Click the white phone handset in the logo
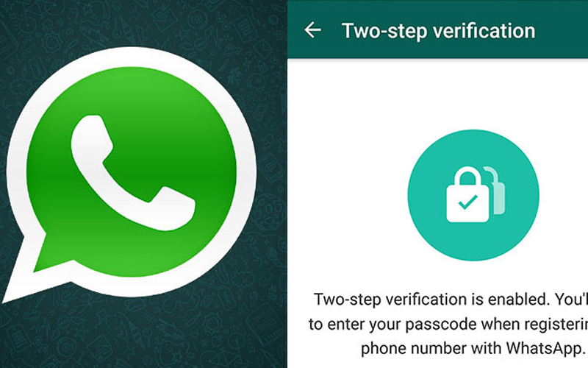The height and width of the screenshot is (368, 588). click(133, 173)
